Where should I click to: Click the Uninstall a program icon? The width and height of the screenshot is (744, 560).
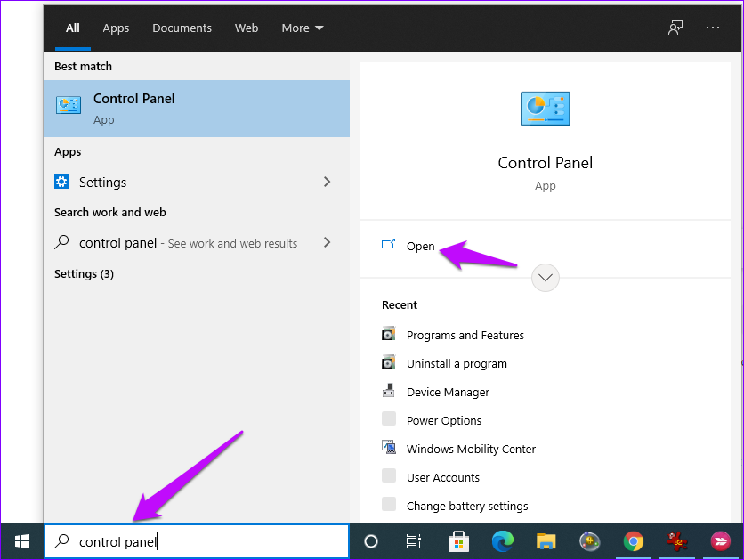(x=389, y=362)
